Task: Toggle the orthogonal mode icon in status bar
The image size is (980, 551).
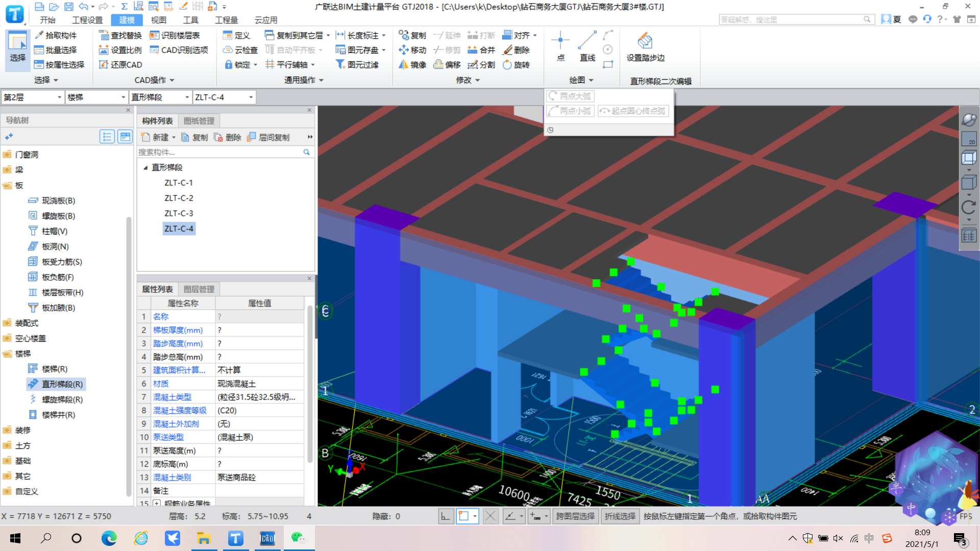Action: [446, 516]
